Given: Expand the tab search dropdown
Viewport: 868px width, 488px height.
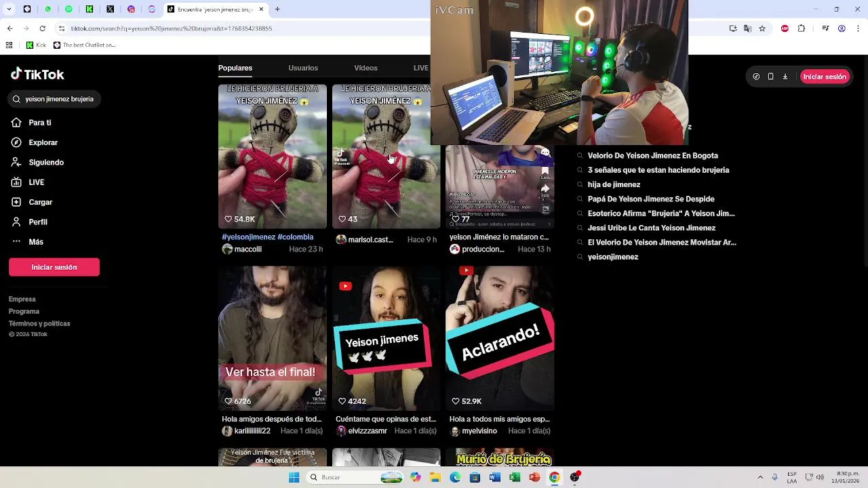Looking at the screenshot, I should tap(9, 9).
